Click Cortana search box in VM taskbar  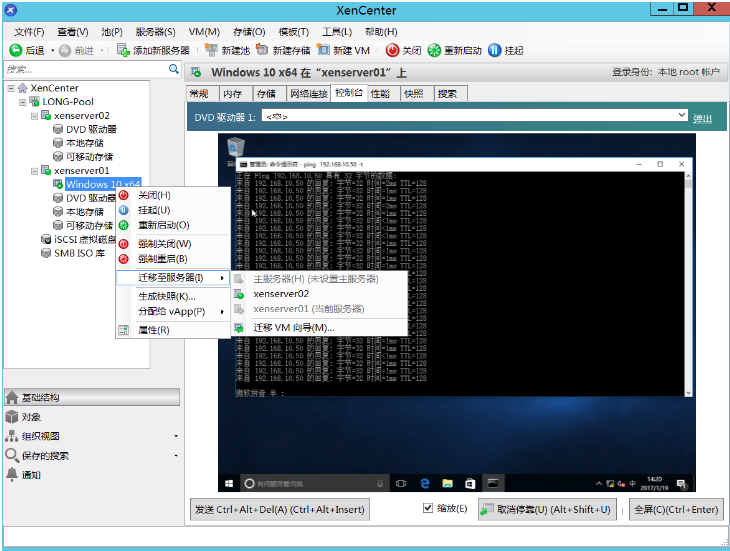pos(314,484)
